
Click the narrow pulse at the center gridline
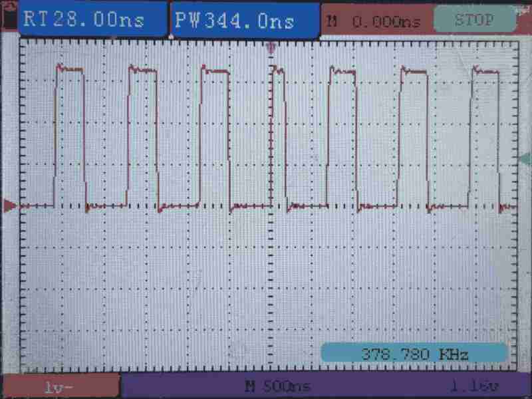(277, 72)
